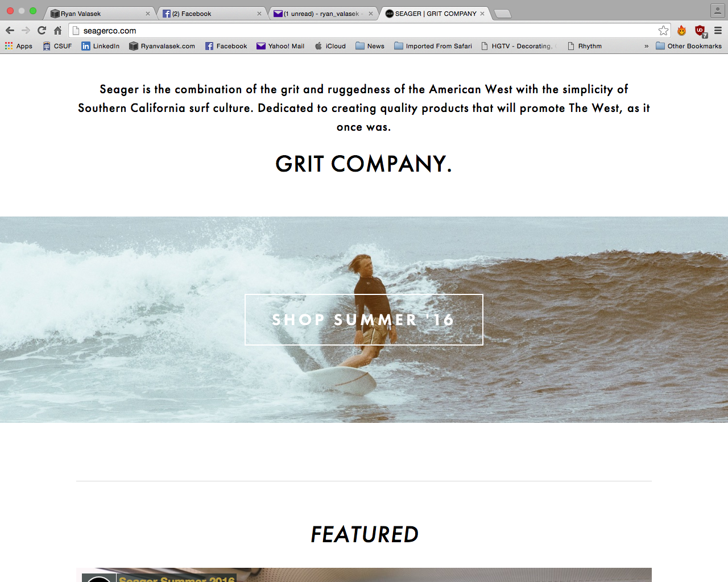Go back with the browser back arrow
This screenshot has height=582, width=728.
pos(10,31)
